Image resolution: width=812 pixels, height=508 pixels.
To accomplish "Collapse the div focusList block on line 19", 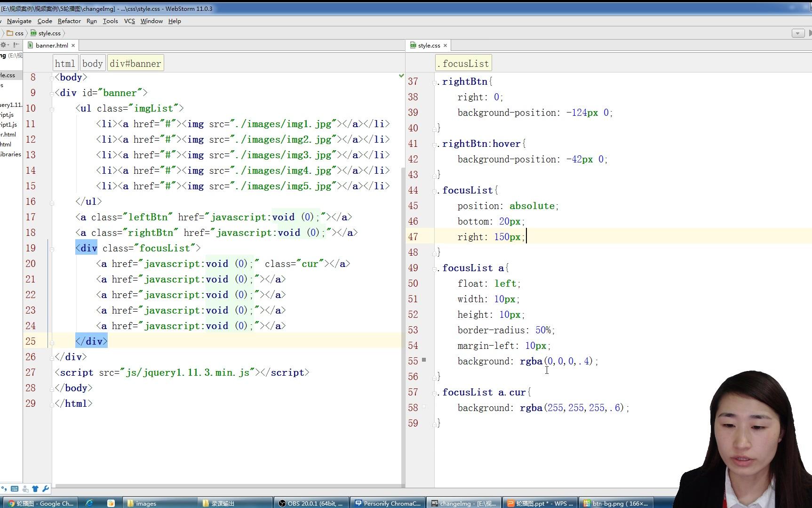I will [51, 249].
